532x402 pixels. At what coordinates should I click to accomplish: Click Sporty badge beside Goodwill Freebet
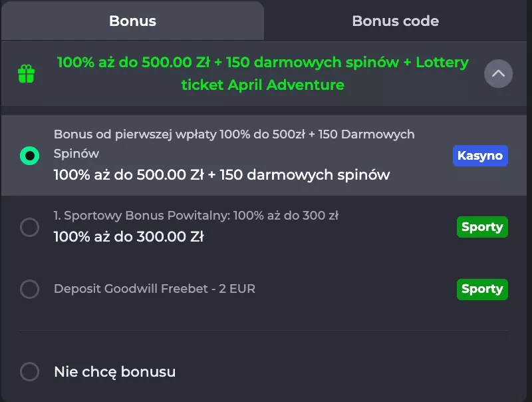coord(482,289)
